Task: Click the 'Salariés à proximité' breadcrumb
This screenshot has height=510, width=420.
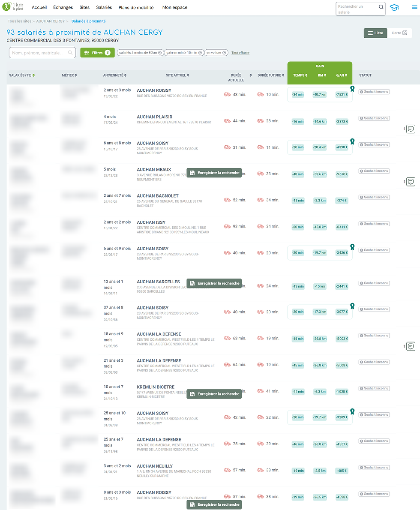Action: [88, 21]
